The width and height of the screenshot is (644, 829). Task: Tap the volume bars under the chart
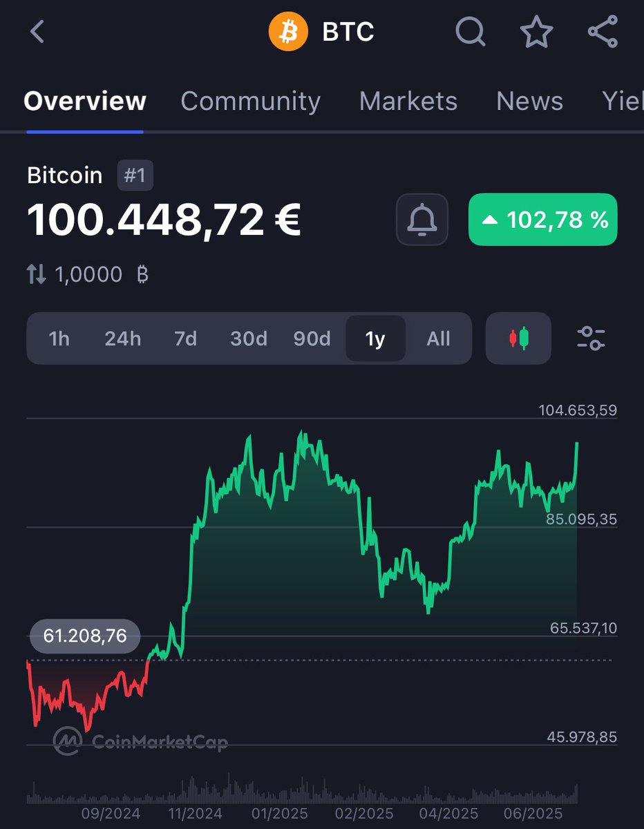coord(302,790)
